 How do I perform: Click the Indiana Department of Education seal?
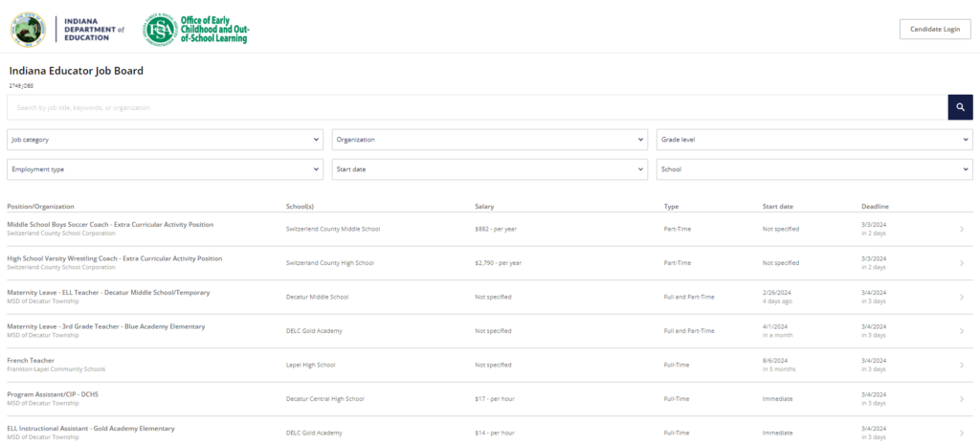click(x=28, y=30)
